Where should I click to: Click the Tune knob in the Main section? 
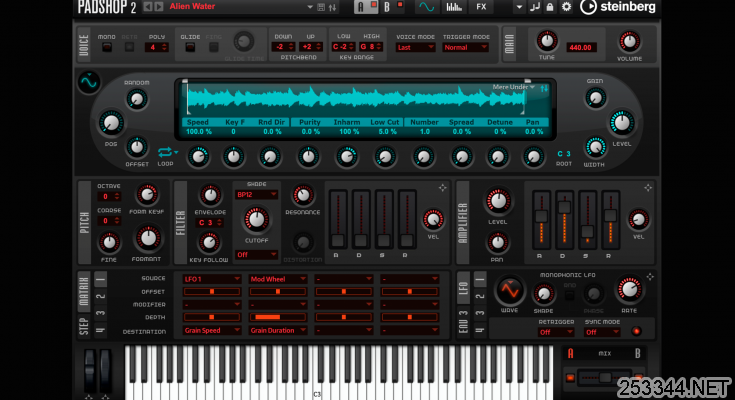[x=547, y=41]
